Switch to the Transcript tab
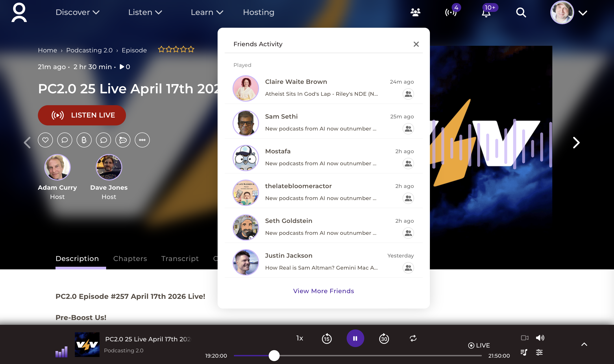This screenshot has width=614, height=364. pos(180,259)
